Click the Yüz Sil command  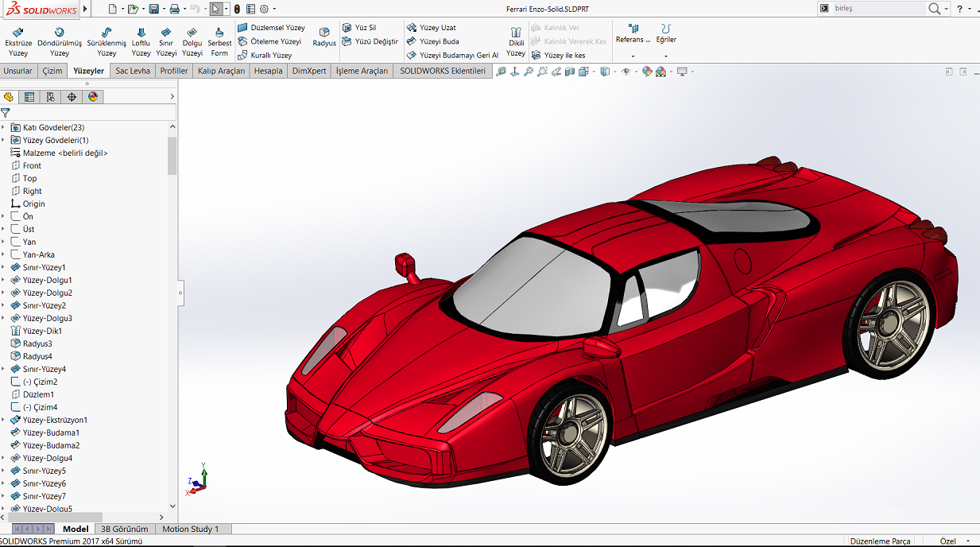(359, 28)
